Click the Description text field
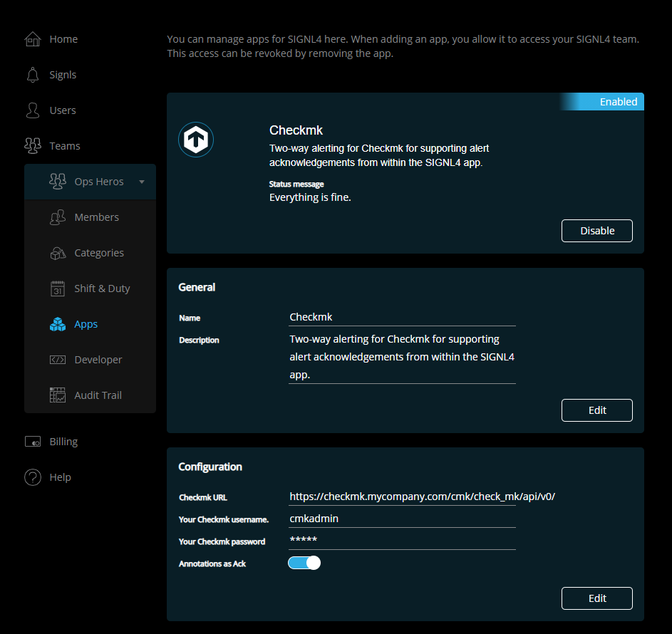 (402, 357)
